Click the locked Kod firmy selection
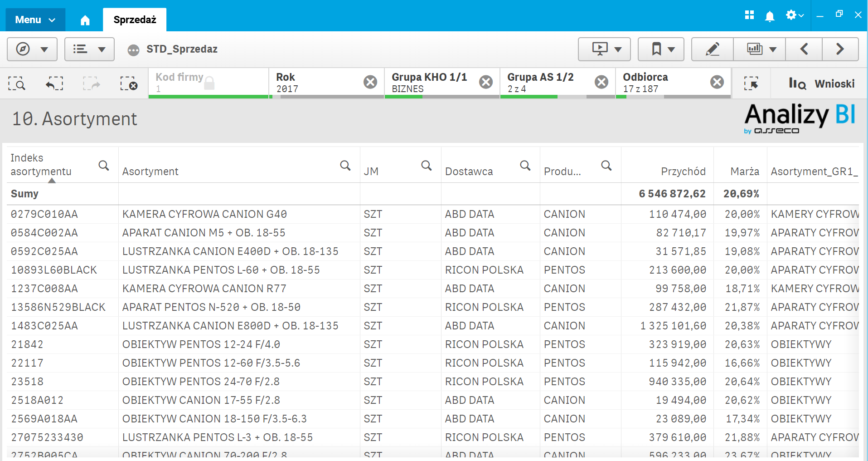This screenshot has width=868, height=461. pyautogui.click(x=209, y=83)
